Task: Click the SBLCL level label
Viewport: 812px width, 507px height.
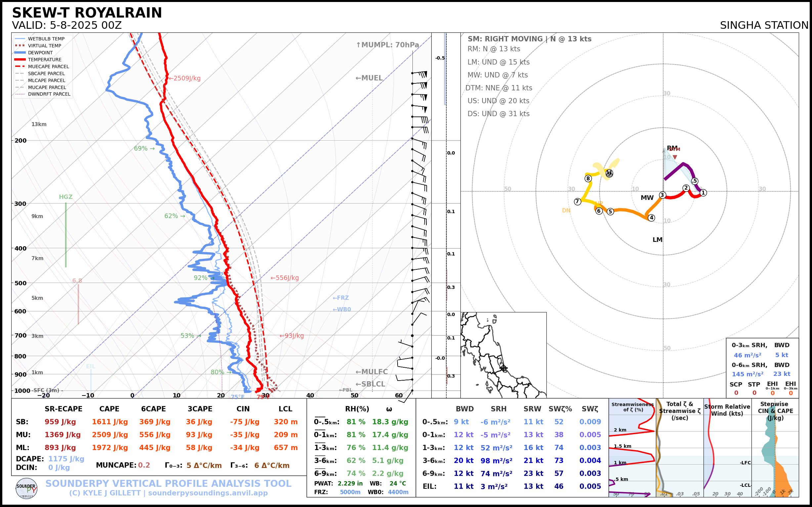Action: (370, 384)
